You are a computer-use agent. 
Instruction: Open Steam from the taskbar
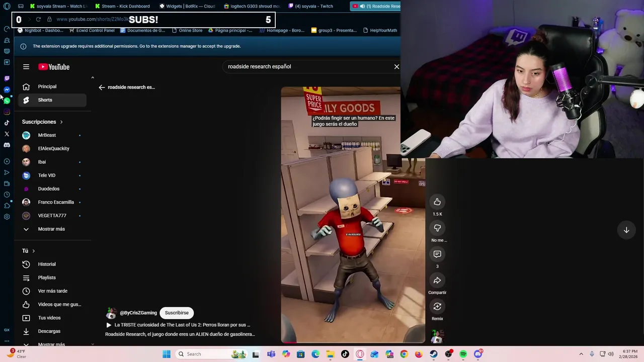pos(433,354)
